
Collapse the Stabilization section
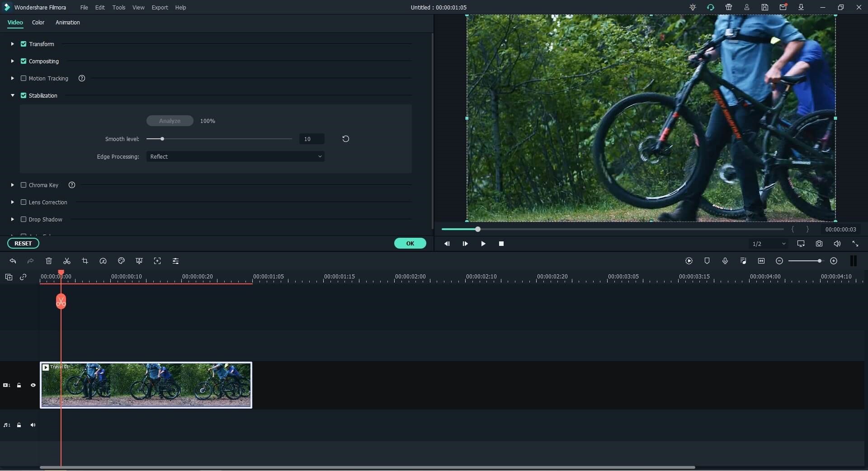point(13,95)
